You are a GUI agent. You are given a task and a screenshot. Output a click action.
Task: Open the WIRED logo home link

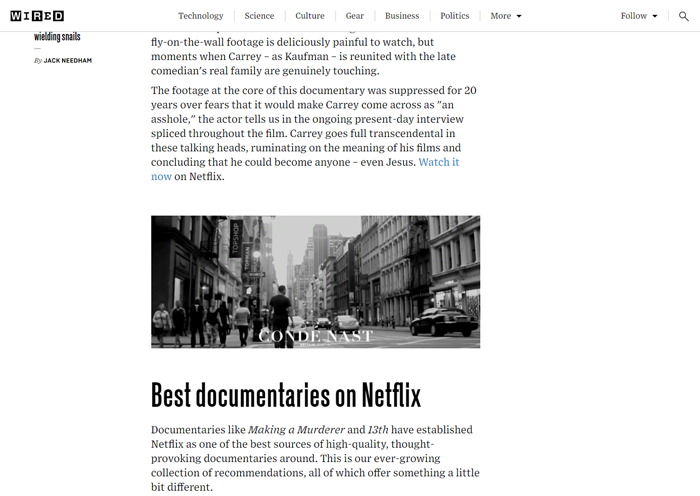(37, 16)
